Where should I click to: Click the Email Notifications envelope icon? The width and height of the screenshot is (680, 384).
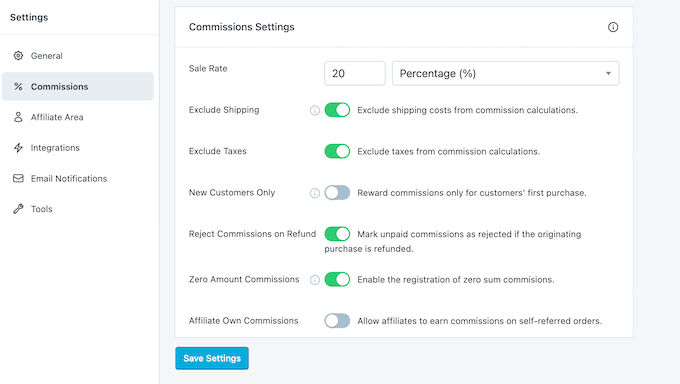click(18, 178)
